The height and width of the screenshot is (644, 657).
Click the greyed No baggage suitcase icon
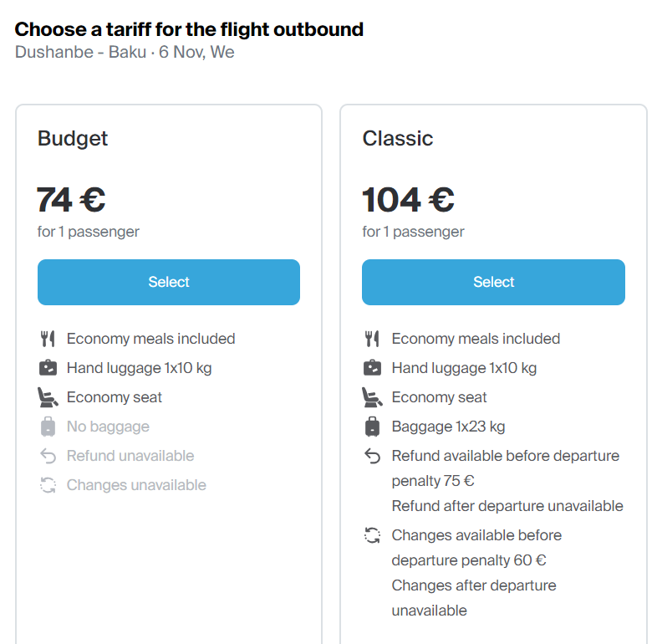tap(48, 427)
